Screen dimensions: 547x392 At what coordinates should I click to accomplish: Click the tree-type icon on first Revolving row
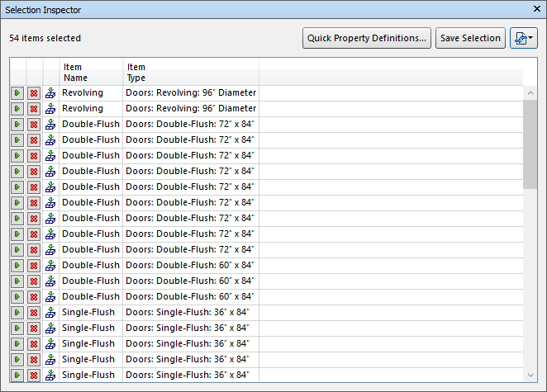pos(50,93)
